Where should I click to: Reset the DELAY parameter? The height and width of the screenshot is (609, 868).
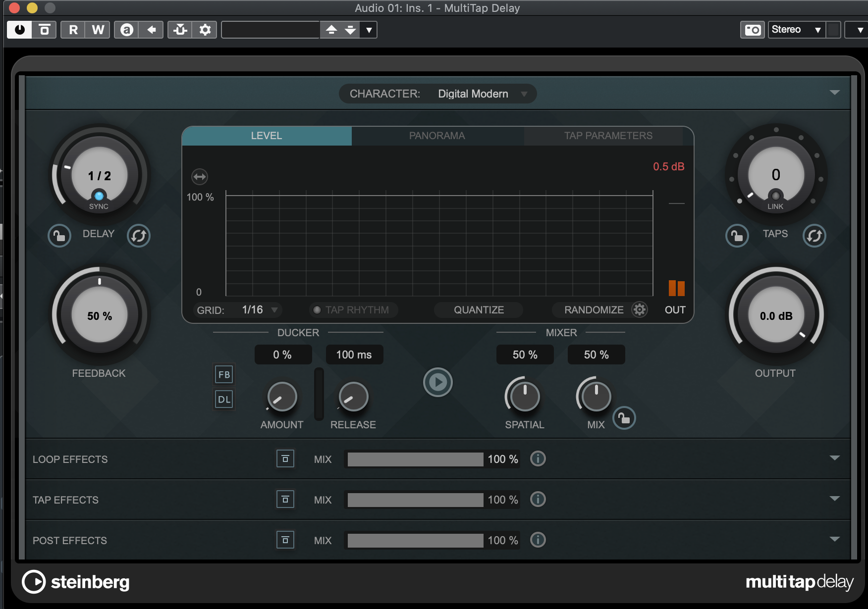tap(139, 236)
